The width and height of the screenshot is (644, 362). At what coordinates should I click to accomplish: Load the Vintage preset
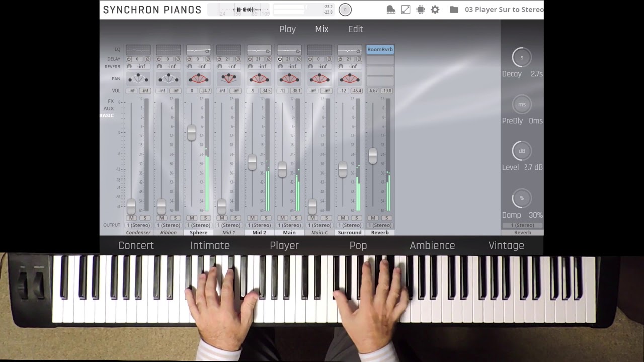click(506, 245)
